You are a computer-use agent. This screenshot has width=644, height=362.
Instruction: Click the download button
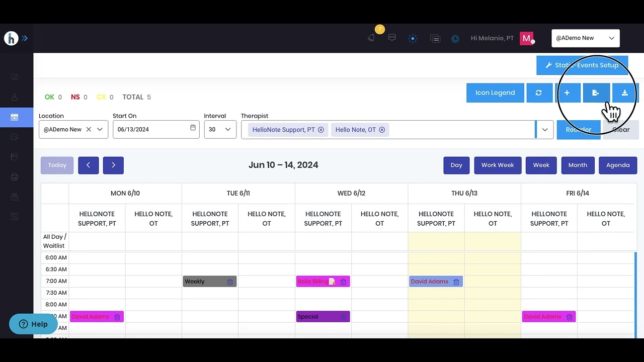(625, 93)
